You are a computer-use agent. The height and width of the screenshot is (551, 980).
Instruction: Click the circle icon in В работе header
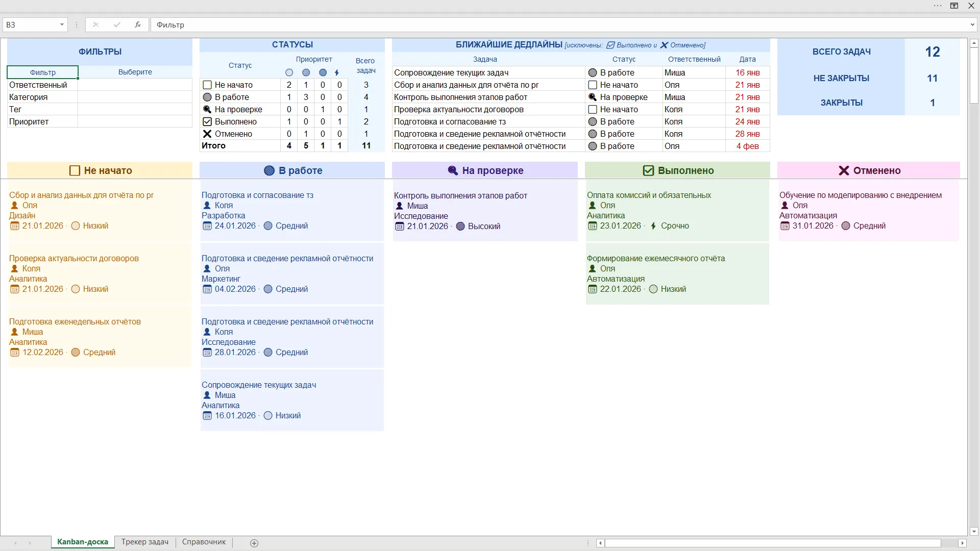[269, 170]
